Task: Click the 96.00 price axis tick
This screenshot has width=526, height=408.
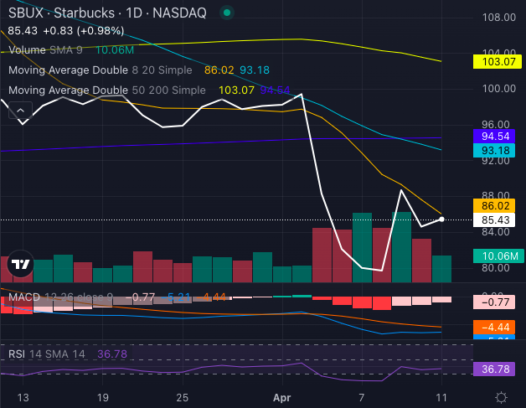Action: (495, 124)
